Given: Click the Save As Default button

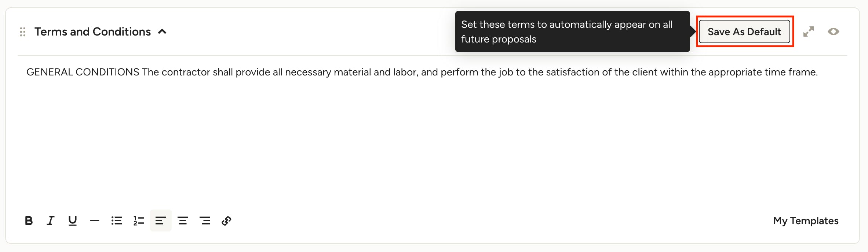Looking at the screenshot, I should [x=744, y=32].
